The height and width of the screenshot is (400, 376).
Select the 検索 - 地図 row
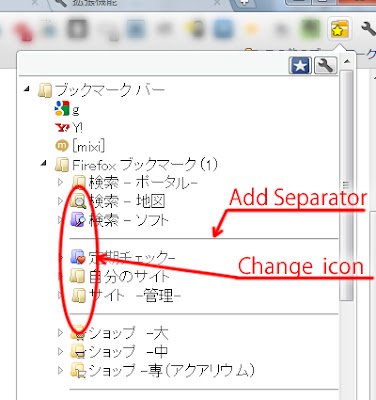[x=127, y=201]
